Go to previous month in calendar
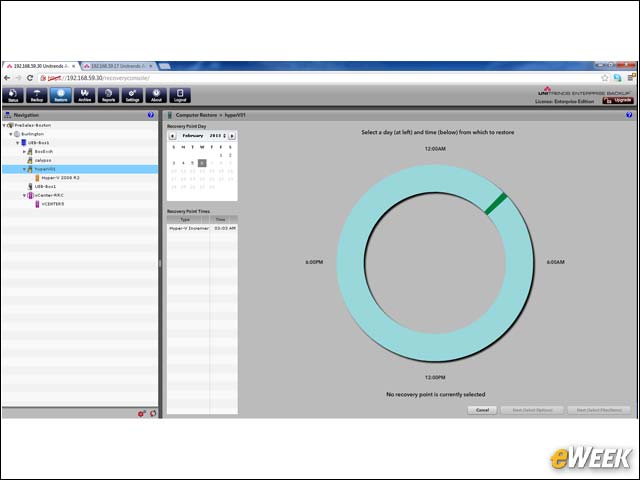The image size is (640, 480). [x=172, y=136]
